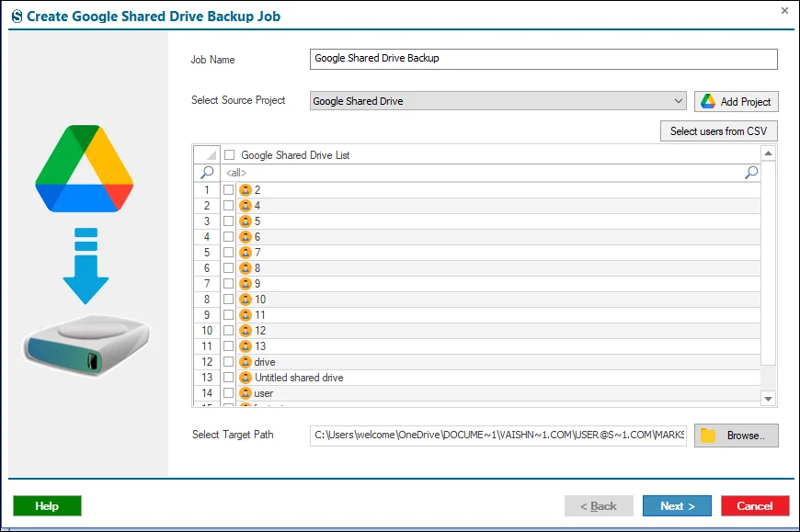
Task: Click the list scrollbar down arrow
Action: click(768, 399)
